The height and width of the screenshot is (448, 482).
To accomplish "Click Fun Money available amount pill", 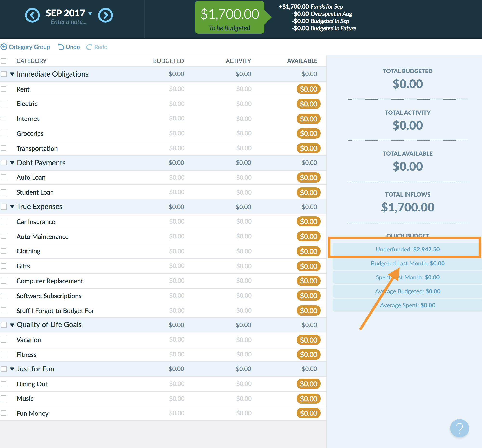I will click(308, 413).
